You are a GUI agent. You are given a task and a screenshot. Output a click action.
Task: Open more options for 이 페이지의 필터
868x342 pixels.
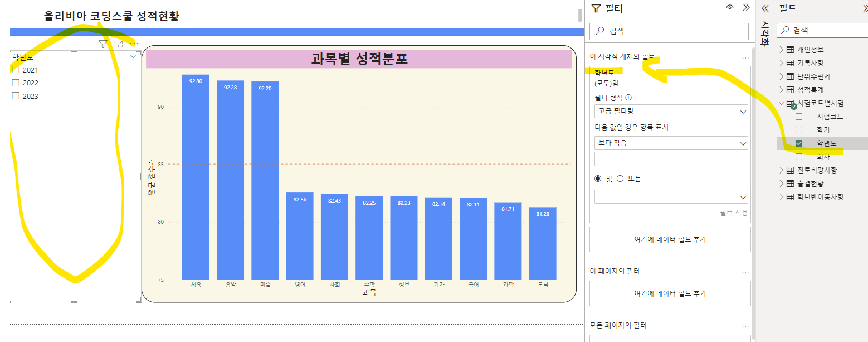pyautogui.click(x=745, y=272)
